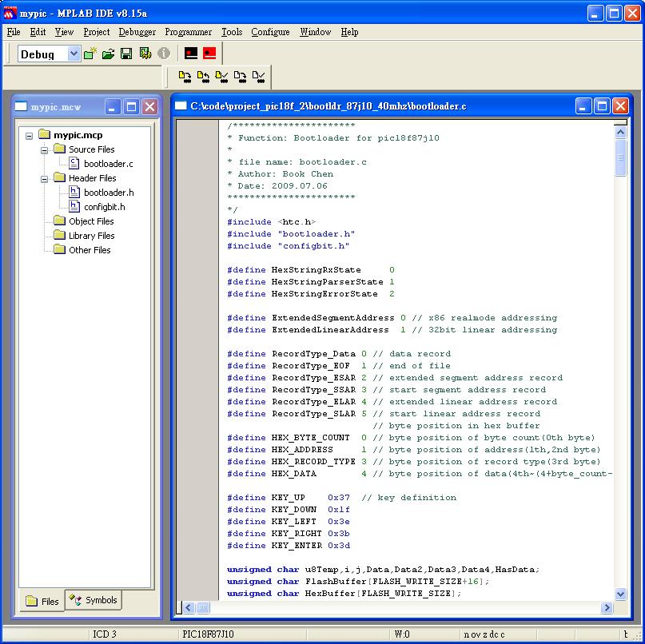Viewport: 645px width, 644px height.
Task: Switch to the Symbols tab
Action: pyautogui.click(x=94, y=599)
